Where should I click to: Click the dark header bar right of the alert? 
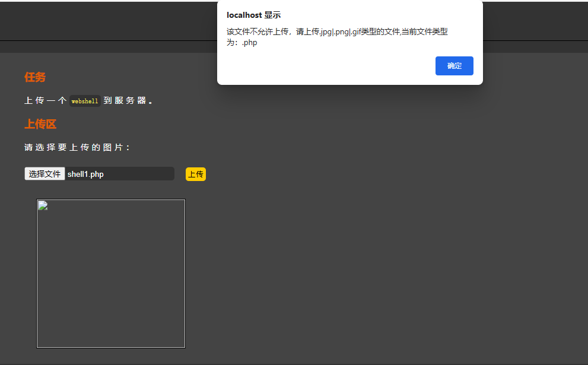point(535,21)
